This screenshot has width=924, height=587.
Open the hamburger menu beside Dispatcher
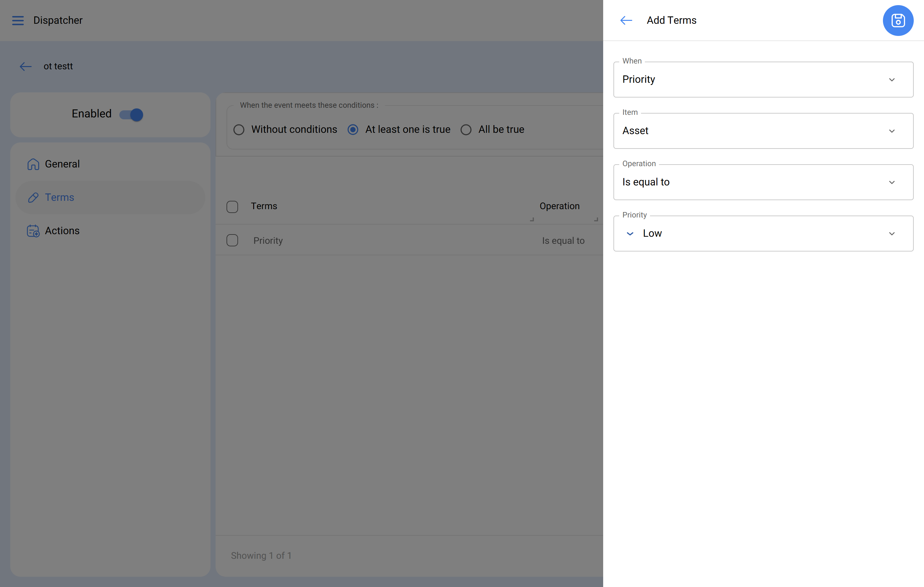(18, 20)
